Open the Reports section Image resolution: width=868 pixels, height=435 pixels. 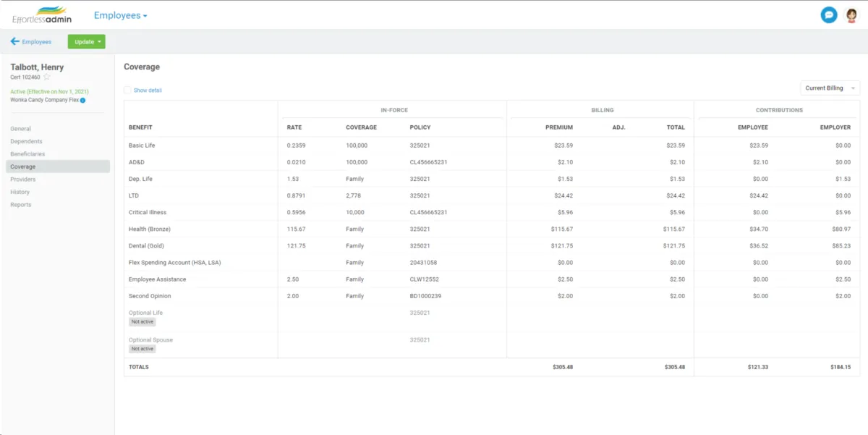point(21,205)
